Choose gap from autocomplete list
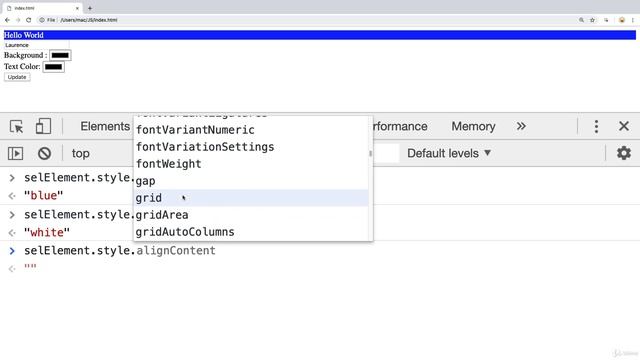 point(251,181)
